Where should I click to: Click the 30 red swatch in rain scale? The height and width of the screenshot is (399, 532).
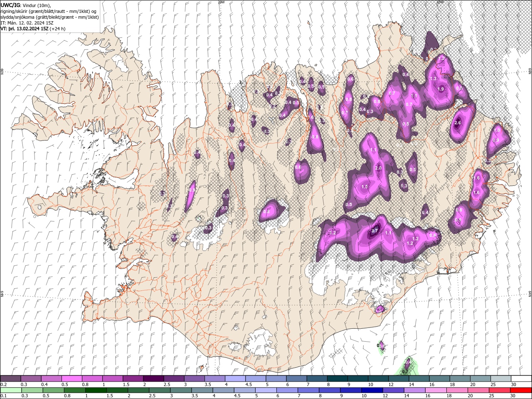pyautogui.click(x=521, y=390)
